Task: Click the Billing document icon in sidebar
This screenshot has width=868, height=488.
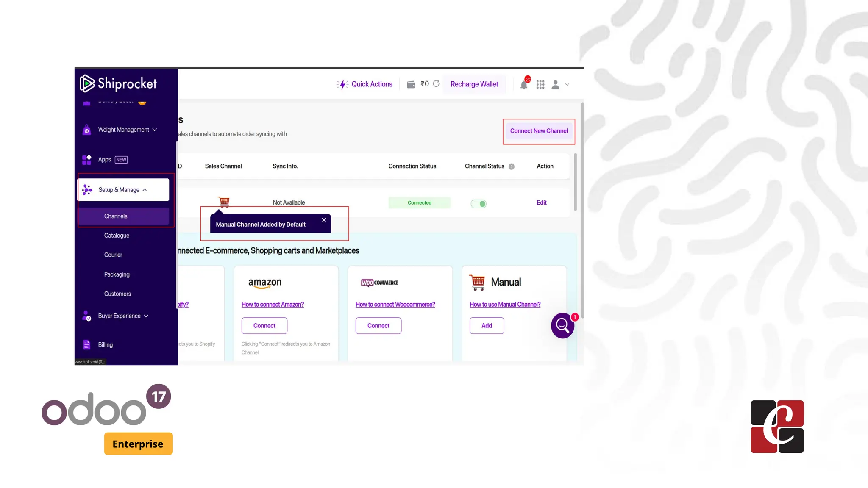Action: 87,345
